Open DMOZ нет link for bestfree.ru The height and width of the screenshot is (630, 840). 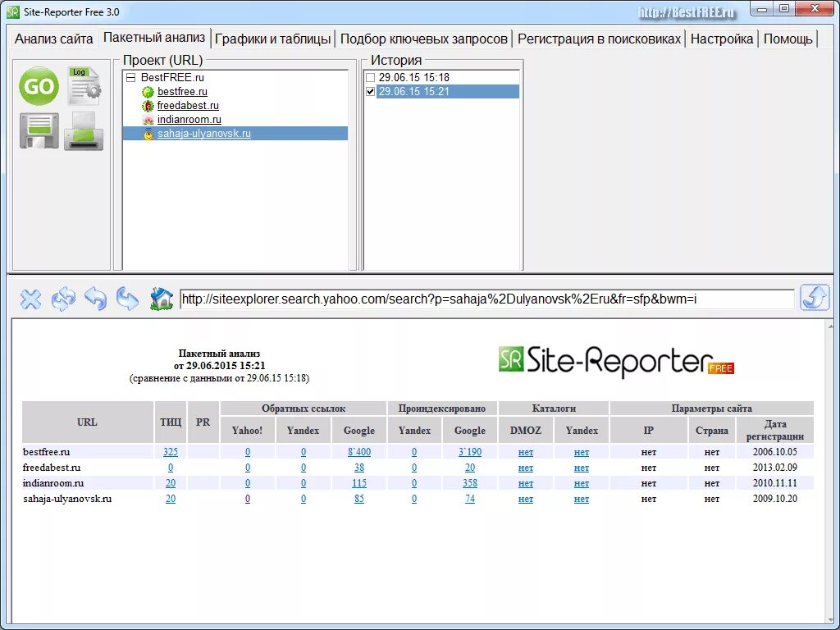[x=526, y=452]
